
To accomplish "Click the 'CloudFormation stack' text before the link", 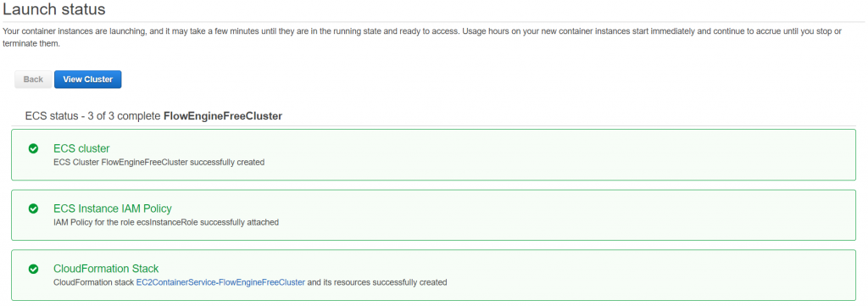I will click(x=93, y=282).
